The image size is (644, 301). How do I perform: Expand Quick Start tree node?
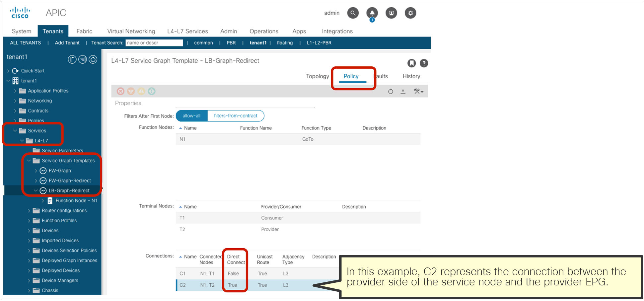pyautogui.click(x=8, y=71)
